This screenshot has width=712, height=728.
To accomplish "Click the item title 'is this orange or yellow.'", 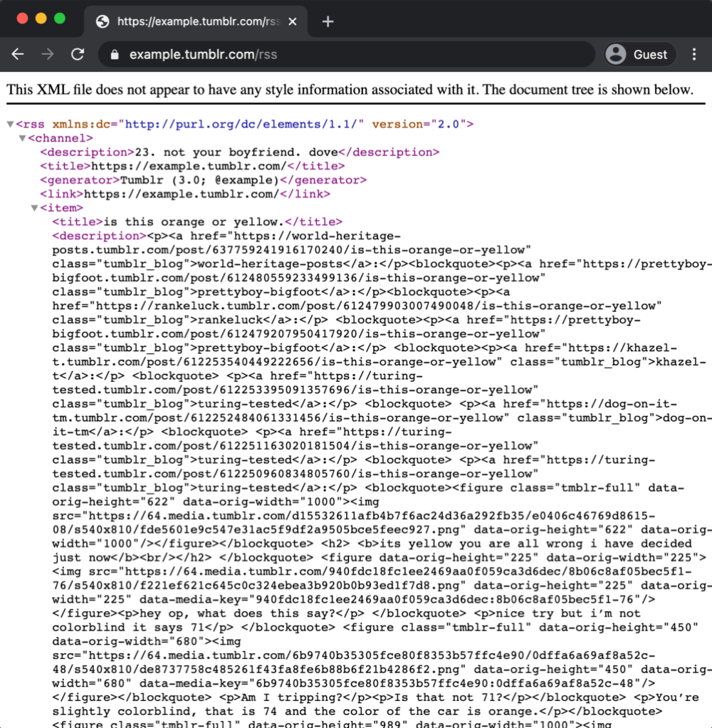I will point(197,222).
